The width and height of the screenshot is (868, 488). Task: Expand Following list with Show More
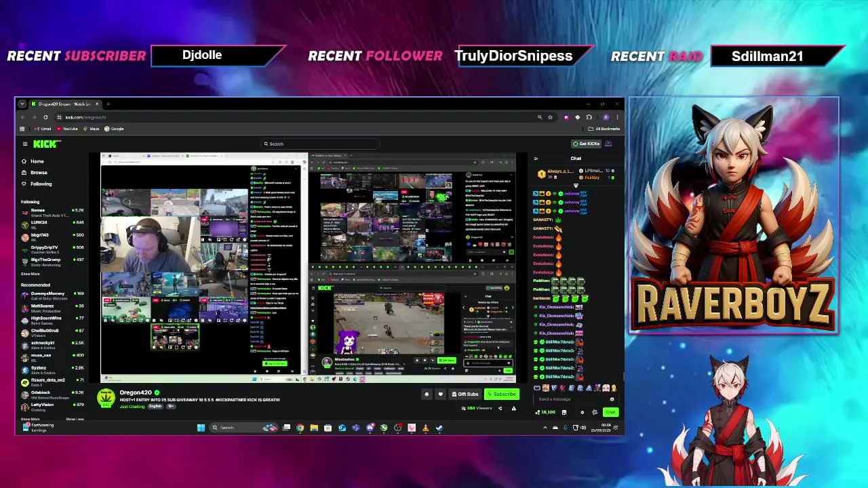coord(31,274)
